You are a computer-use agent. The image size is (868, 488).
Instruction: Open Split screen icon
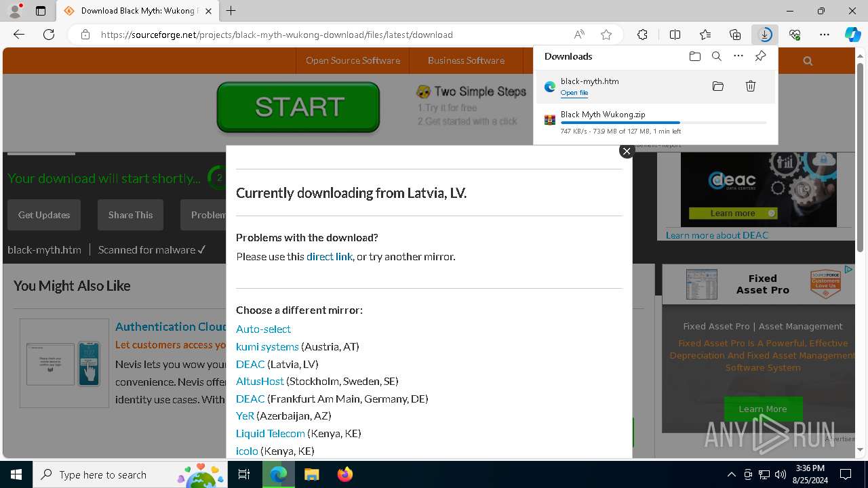(x=675, y=35)
